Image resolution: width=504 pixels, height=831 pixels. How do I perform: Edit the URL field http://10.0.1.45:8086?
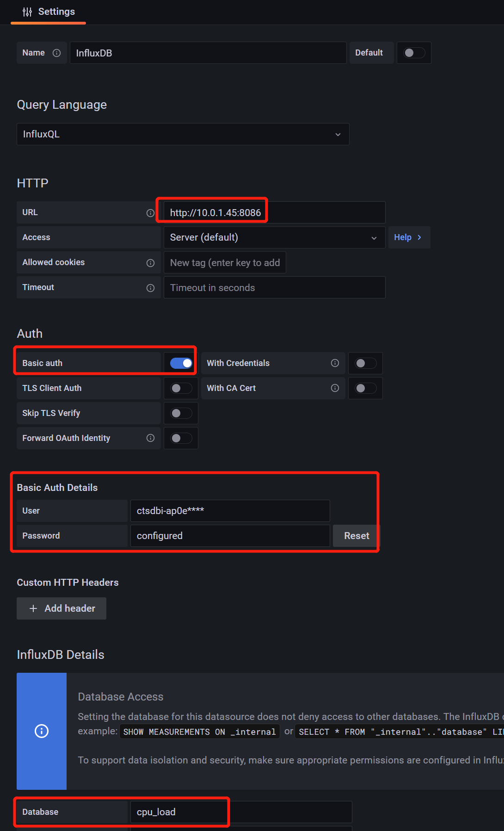274,212
